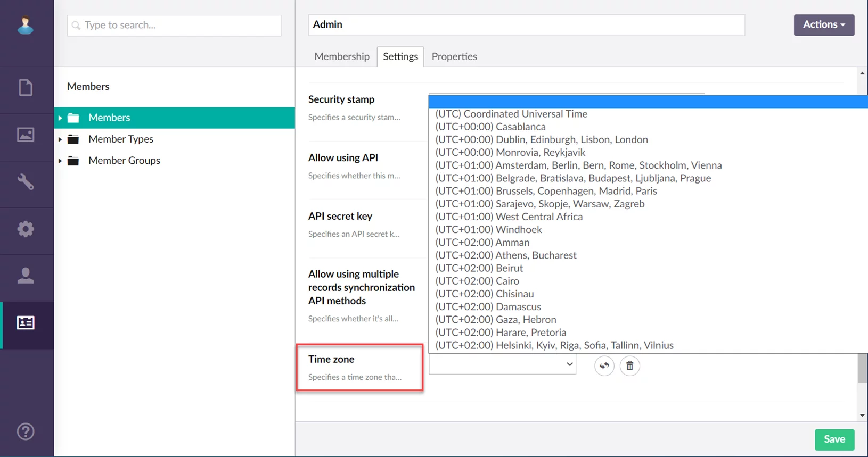868x457 pixels.
Task: Switch to the Membership tab
Action: [x=341, y=56]
